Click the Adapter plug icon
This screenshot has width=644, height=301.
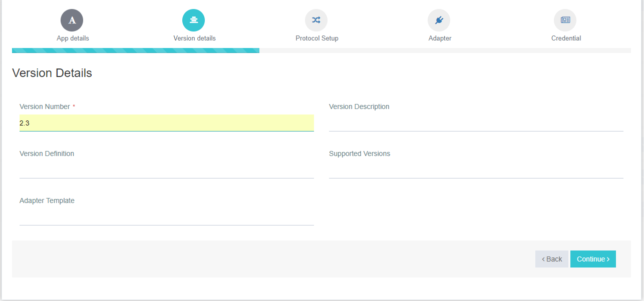click(x=439, y=20)
